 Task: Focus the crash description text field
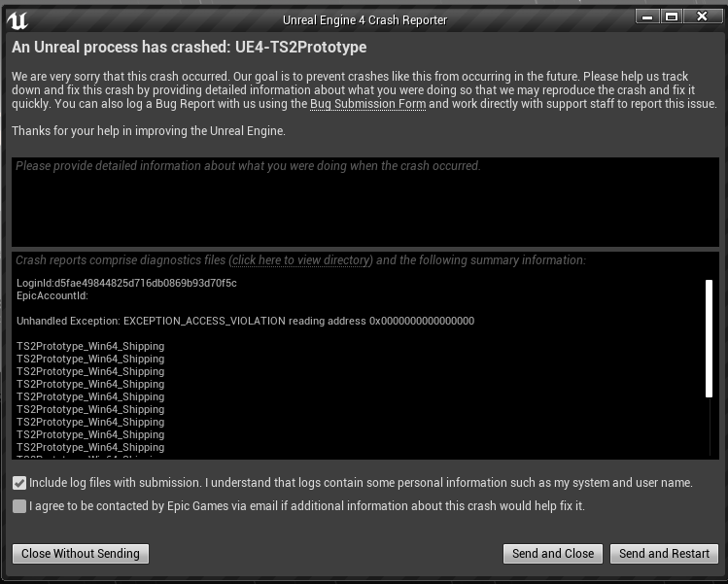click(x=365, y=202)
